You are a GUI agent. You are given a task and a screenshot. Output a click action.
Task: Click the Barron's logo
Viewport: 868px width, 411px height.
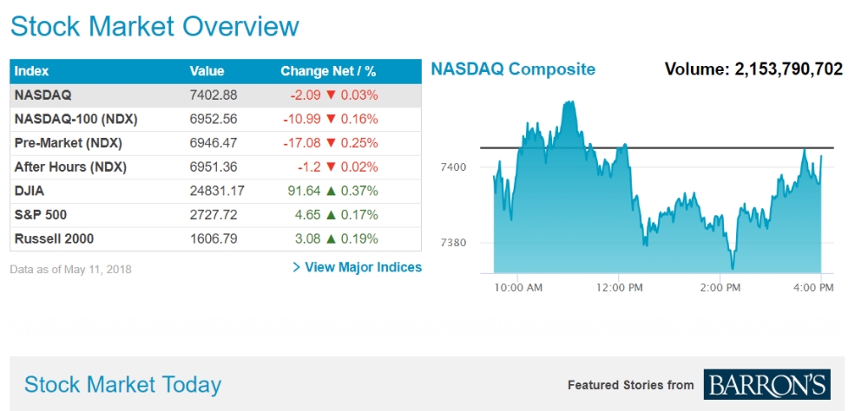coord(766,384)
